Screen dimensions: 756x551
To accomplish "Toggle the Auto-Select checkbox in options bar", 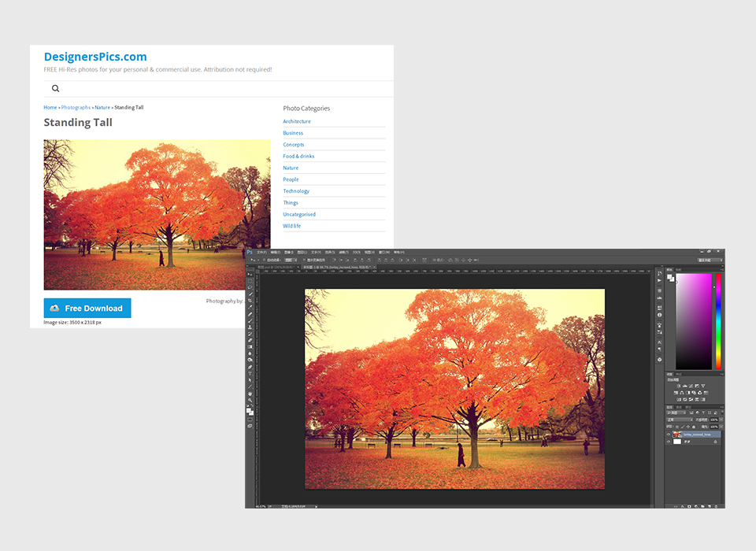I will point(265,260).
